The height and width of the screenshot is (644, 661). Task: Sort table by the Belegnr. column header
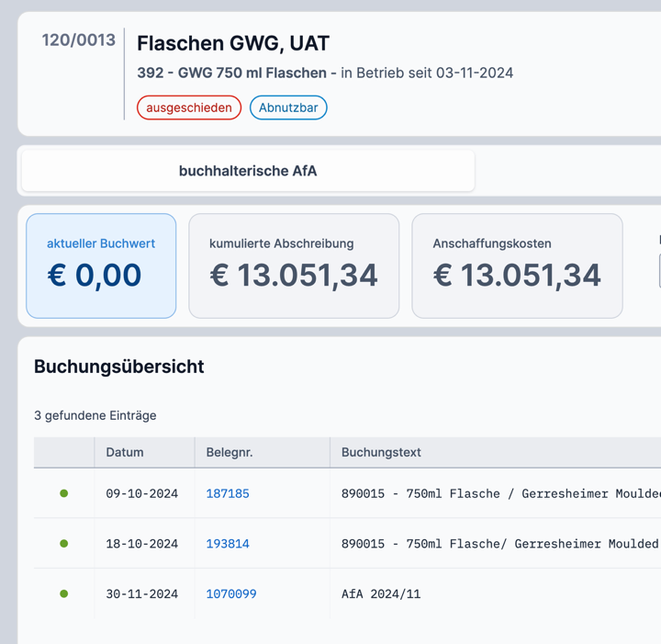(230, 452)
